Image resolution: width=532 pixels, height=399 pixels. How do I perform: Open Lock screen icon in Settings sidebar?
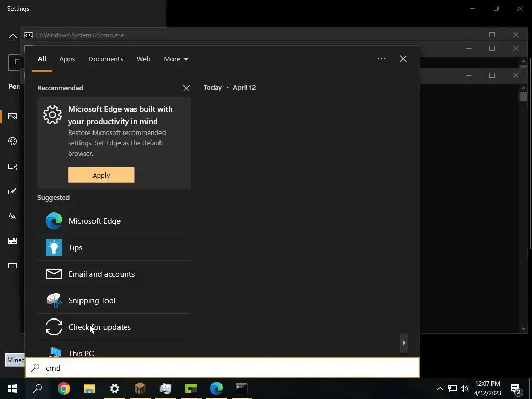[x=12, y=167]
